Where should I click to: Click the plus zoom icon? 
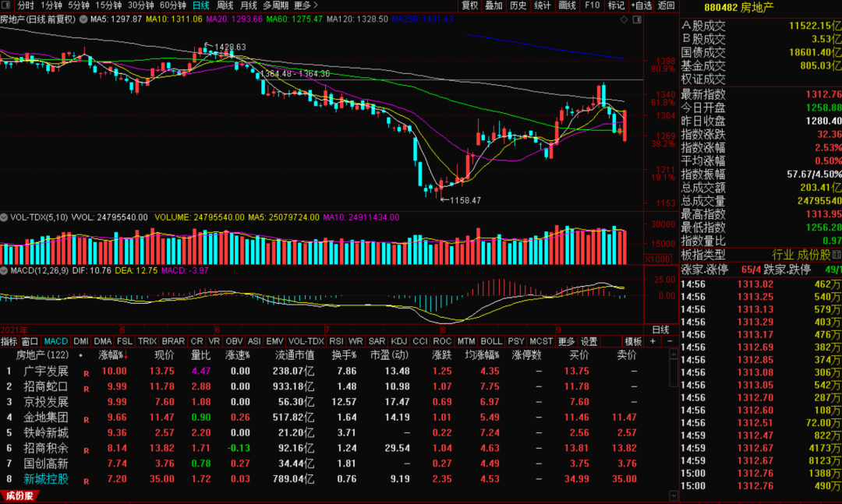(653, 341)
